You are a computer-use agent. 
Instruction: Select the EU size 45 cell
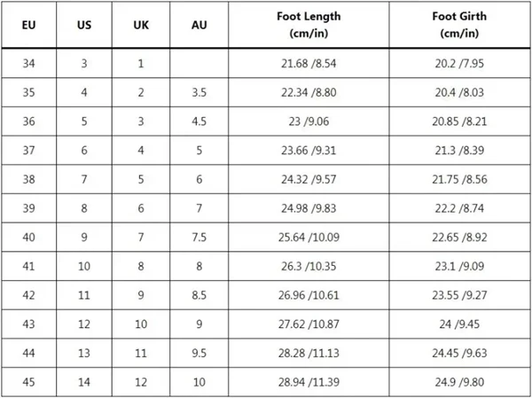(x=28, y=382)
